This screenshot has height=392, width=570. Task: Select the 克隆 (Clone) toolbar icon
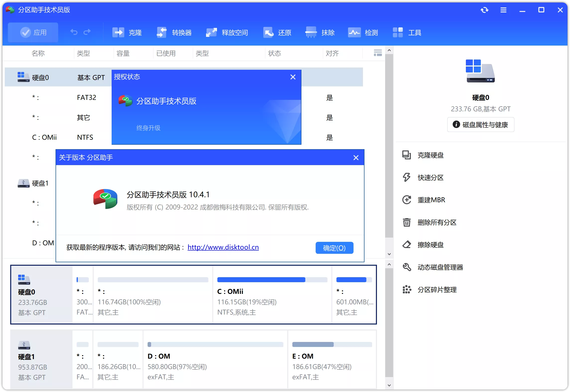[x=127, y=32]
